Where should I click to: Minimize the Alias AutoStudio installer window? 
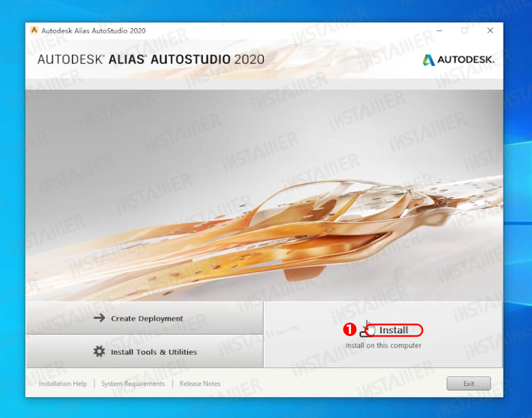point(439,31)
